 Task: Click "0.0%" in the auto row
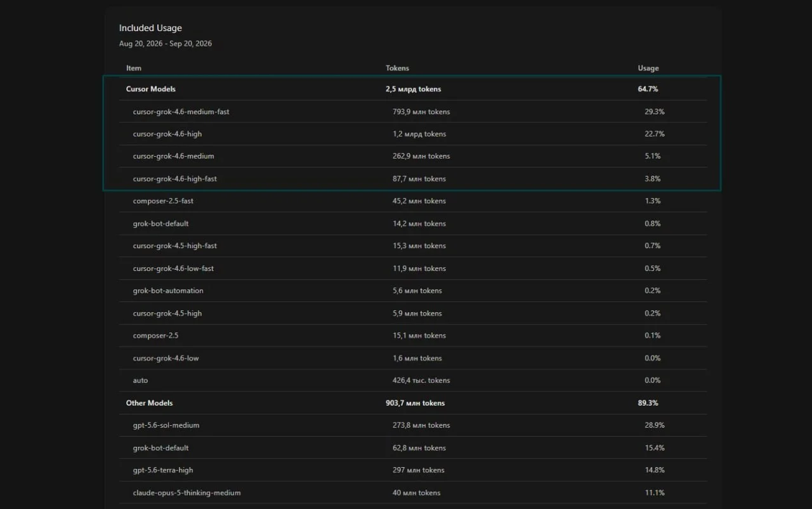click(x=653, y=381)
